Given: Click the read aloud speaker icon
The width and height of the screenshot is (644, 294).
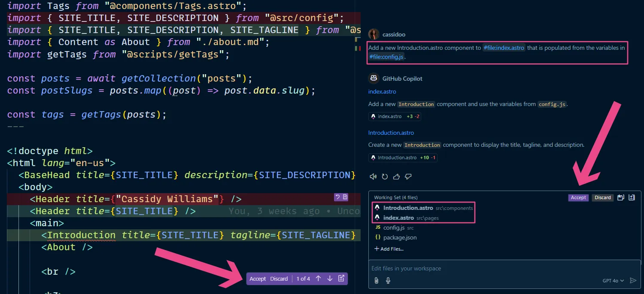Looking at the screenshot, I should [x=373, y=176].
